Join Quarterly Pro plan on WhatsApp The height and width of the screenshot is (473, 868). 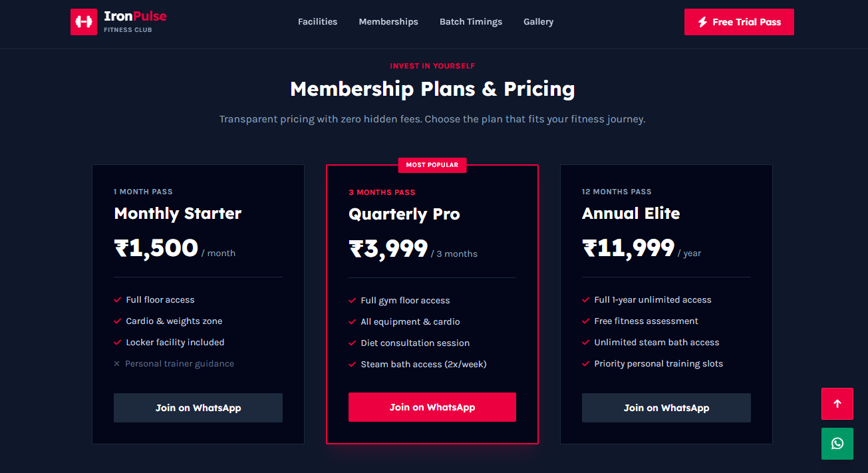[432, 407]
